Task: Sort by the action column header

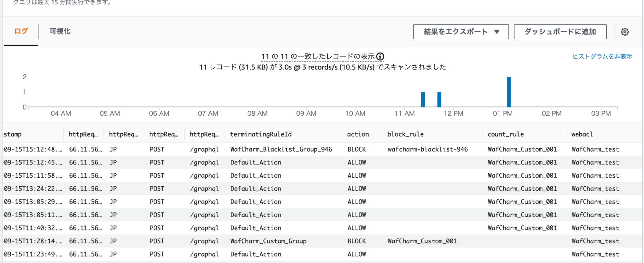Action: tap(358, 134)
